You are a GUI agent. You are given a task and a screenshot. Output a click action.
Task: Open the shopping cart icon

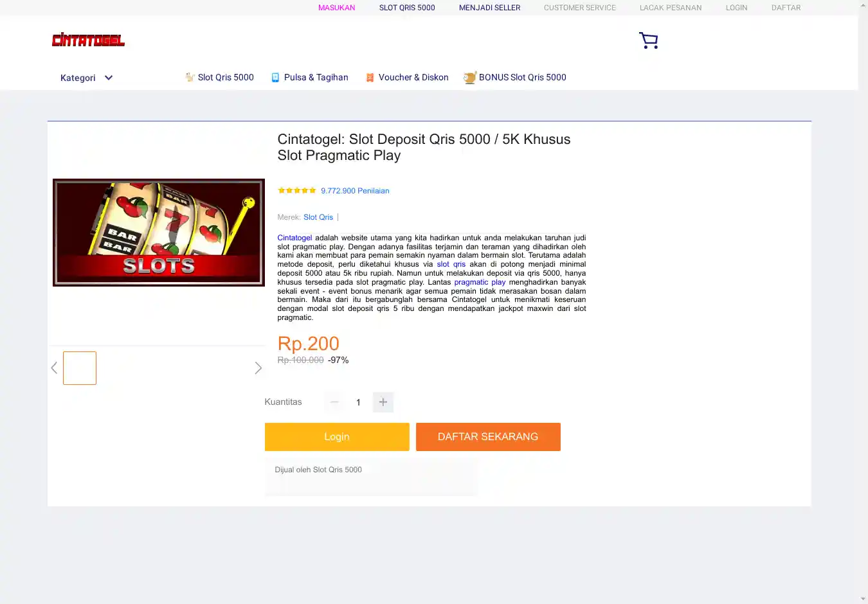pos(648,40)
